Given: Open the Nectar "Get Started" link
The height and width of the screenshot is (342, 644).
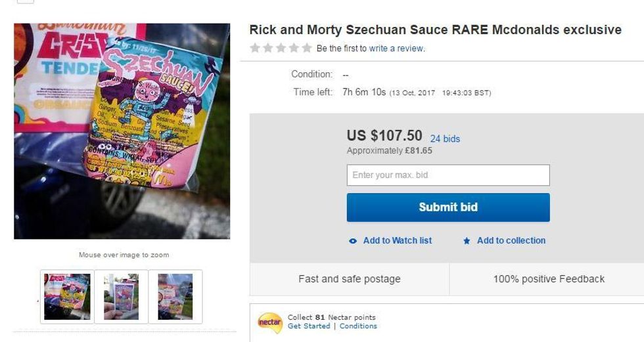Looking at the screenshot, I should tap(308, 326).
